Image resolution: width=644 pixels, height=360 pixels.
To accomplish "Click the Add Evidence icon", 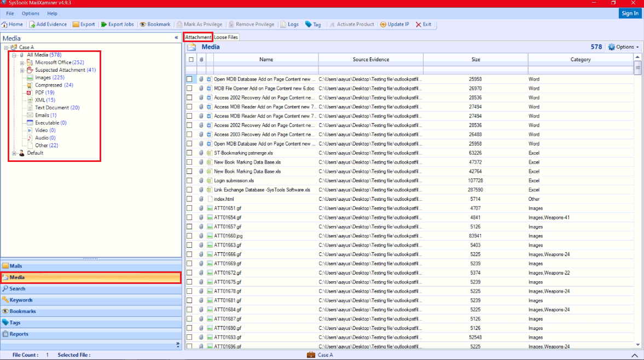I will tap(32, 25).
